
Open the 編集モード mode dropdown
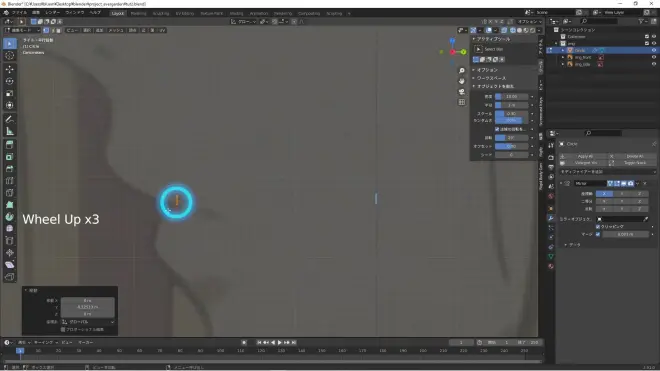(x=22, y=30)
